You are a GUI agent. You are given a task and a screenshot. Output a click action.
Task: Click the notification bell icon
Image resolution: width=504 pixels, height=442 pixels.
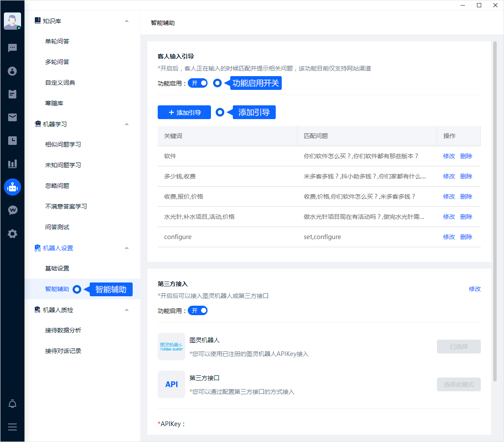click(12, 404)
